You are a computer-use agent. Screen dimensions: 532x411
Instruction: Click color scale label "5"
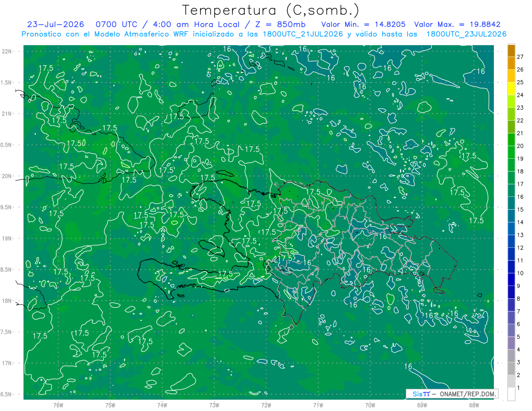click(x=519, y=337)
